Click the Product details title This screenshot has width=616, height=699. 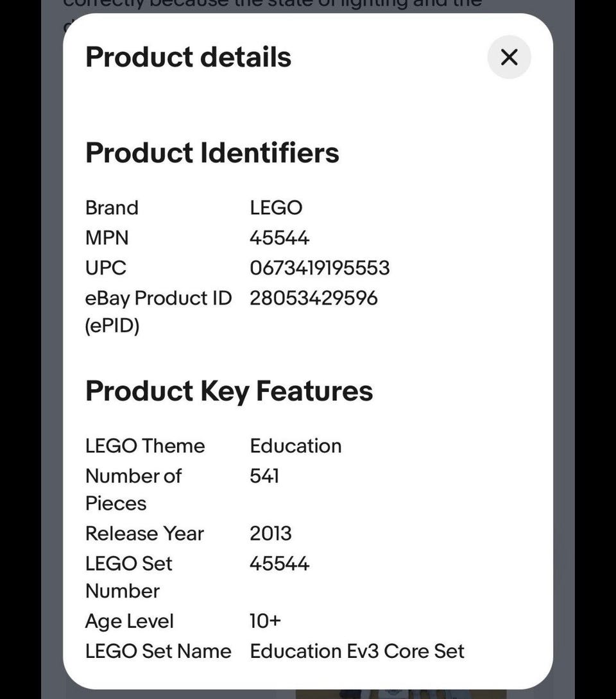188,57
